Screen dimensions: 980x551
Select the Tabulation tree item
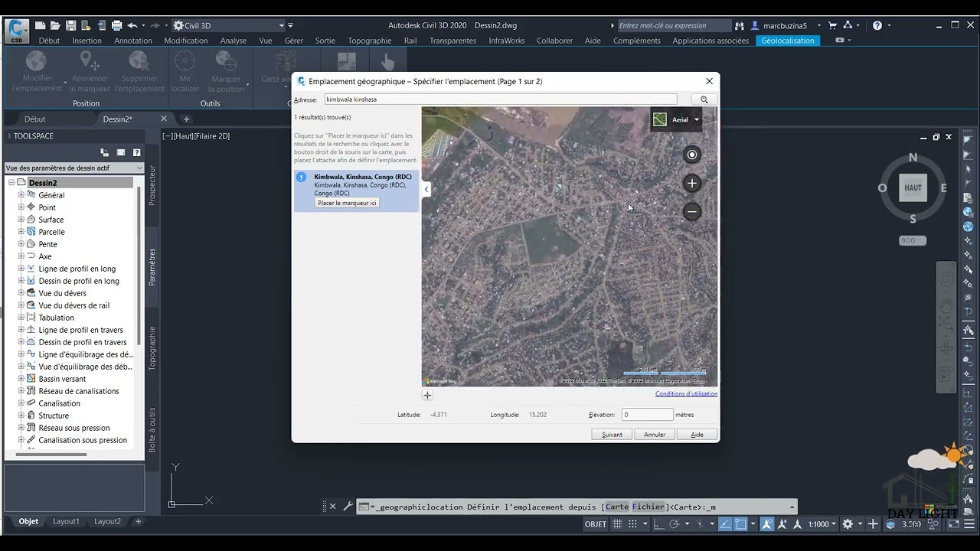pyautogui.click(x=56, y=318)
